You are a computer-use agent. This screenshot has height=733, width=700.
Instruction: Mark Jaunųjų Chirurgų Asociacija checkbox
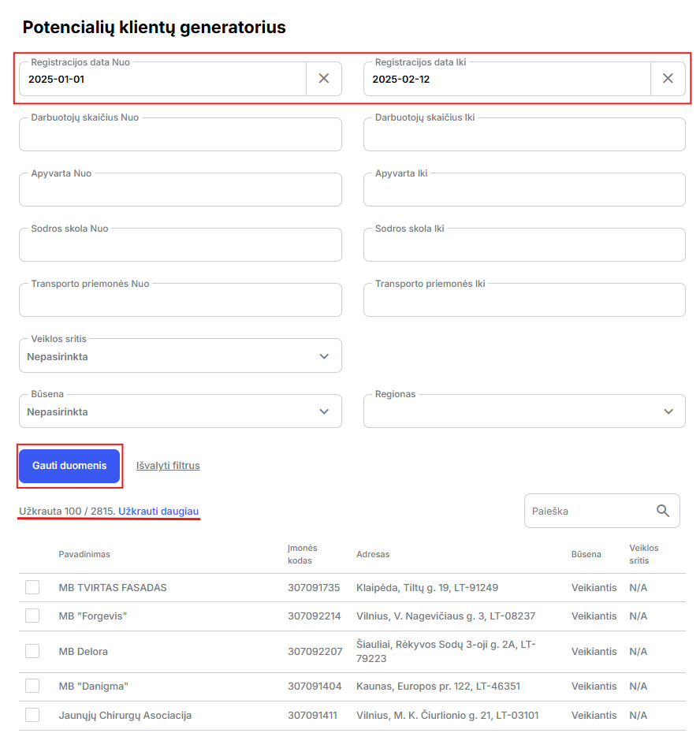pyautogui.click(x=32, y=715)
